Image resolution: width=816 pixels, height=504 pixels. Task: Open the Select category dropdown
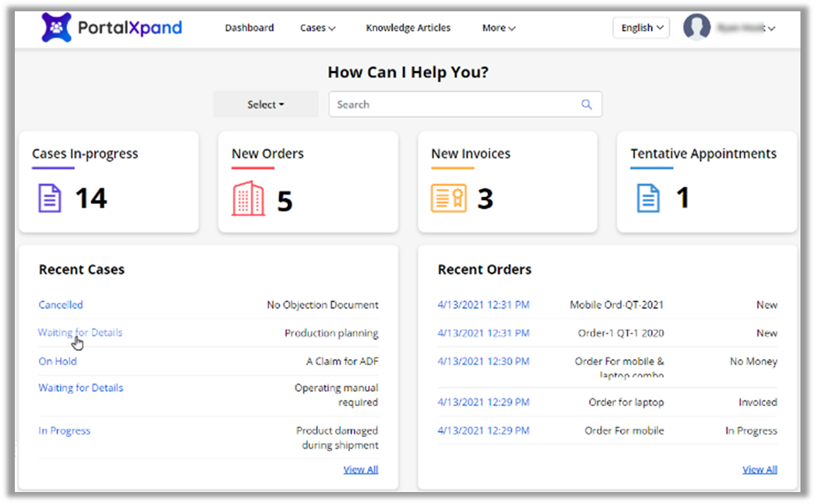pyautogui.click(x=266, y=104)
